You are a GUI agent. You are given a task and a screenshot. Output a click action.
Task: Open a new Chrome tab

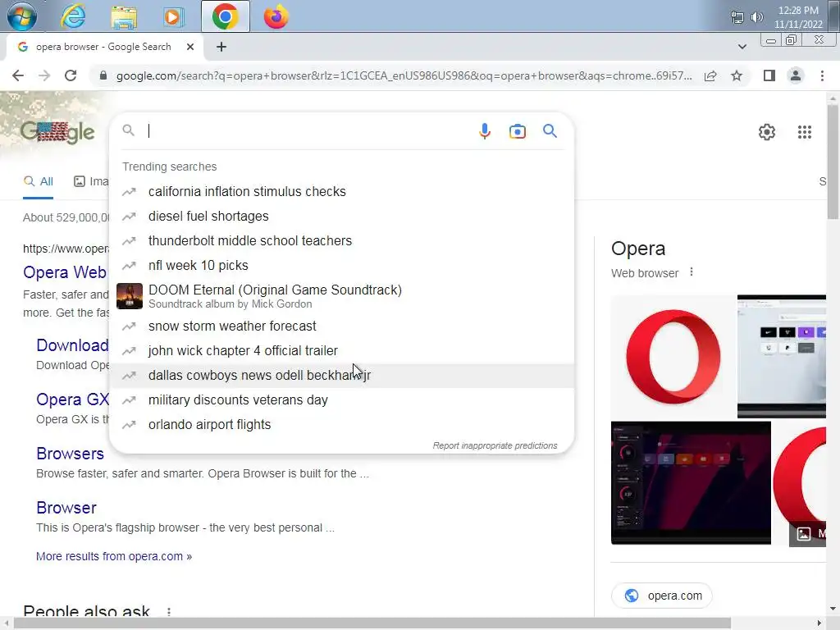tap(221, 47)
